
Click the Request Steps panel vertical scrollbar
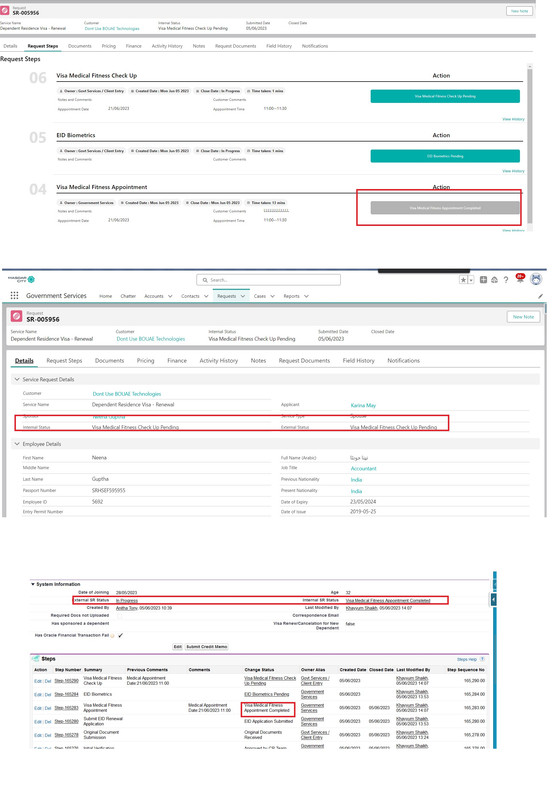click(x=530, y=145)
